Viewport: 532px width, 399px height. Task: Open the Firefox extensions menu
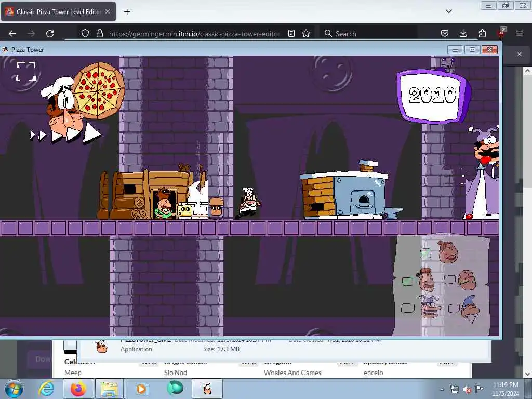(x=482, y=33)
